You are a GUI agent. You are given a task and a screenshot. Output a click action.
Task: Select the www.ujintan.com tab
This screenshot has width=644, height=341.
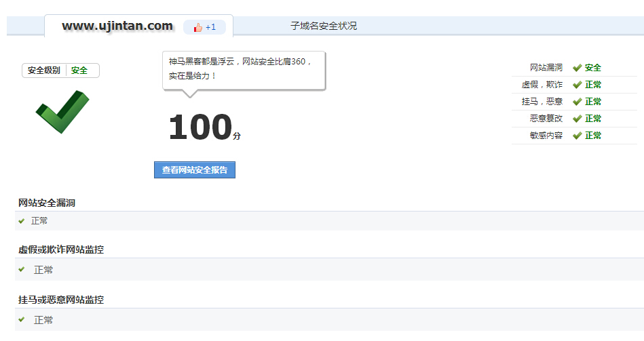pyautogui.click(x=117, y=26)
